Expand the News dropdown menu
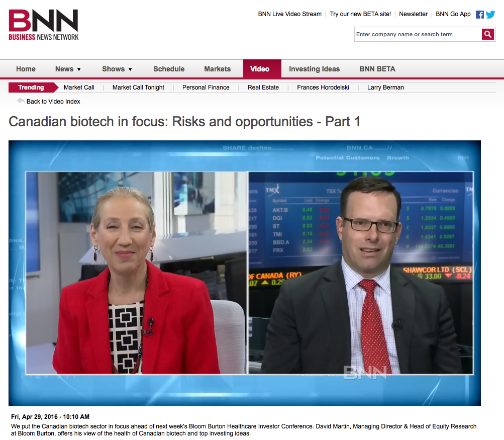Screen dimensions: 504x440 [68, 69]
